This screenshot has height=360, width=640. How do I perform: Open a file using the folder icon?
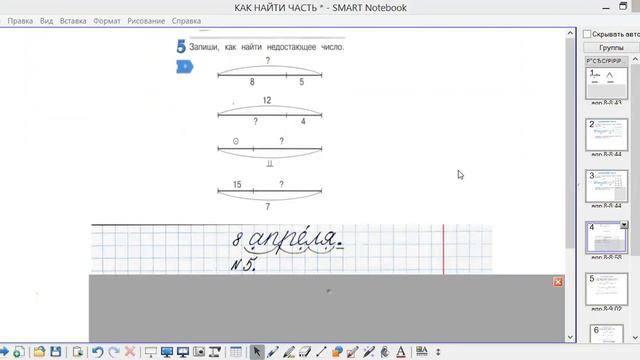pos(39,351)
